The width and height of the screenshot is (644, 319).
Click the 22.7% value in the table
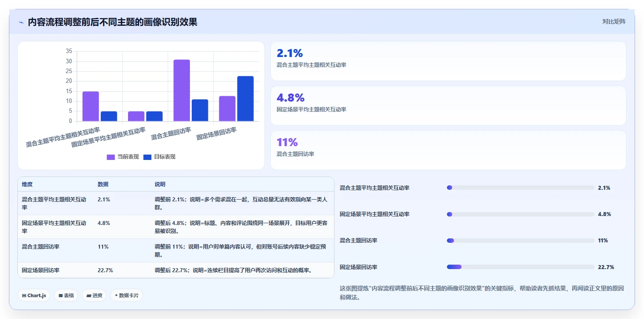[x=105, y=270]
